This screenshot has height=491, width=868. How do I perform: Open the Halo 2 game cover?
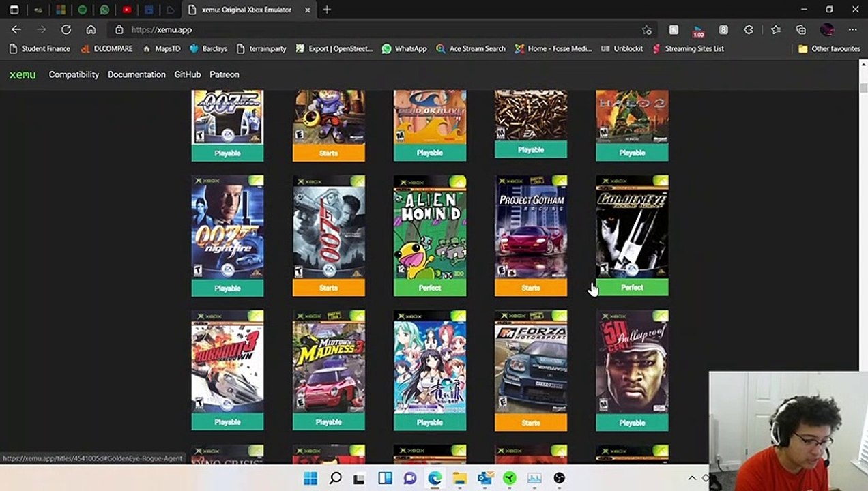(x=632, y=117)
